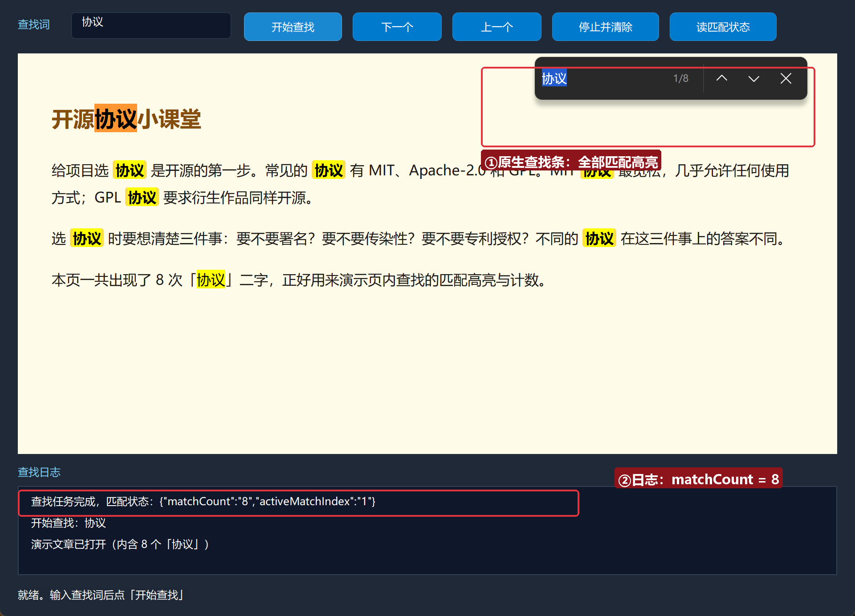The width and height of the screenshot is (855, 616).
Task: Click the highlighted 协议 after GPL
Action: tap(142, 197)
